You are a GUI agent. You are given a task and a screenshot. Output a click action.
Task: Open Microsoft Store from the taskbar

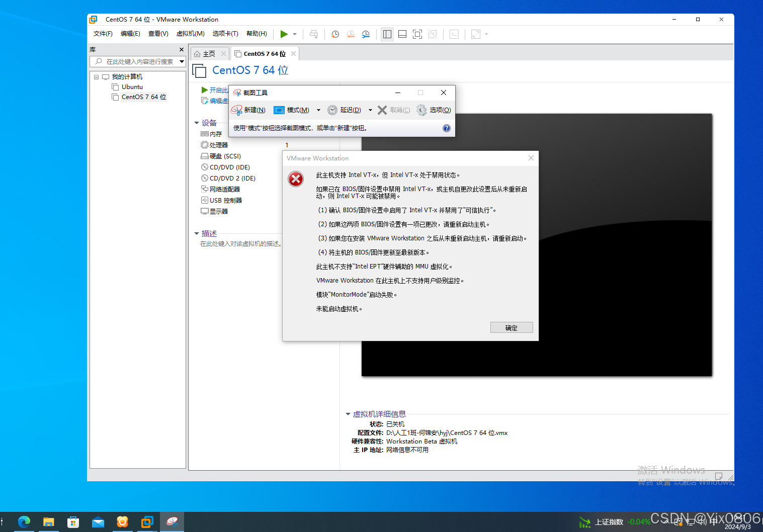73,522
